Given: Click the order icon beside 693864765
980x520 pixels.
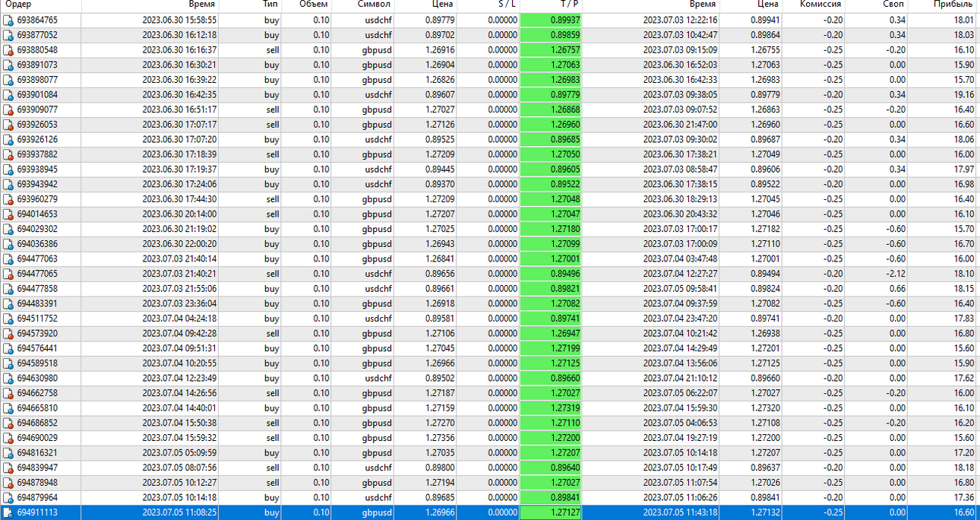Looking at the screenshot, I should 8,21.
